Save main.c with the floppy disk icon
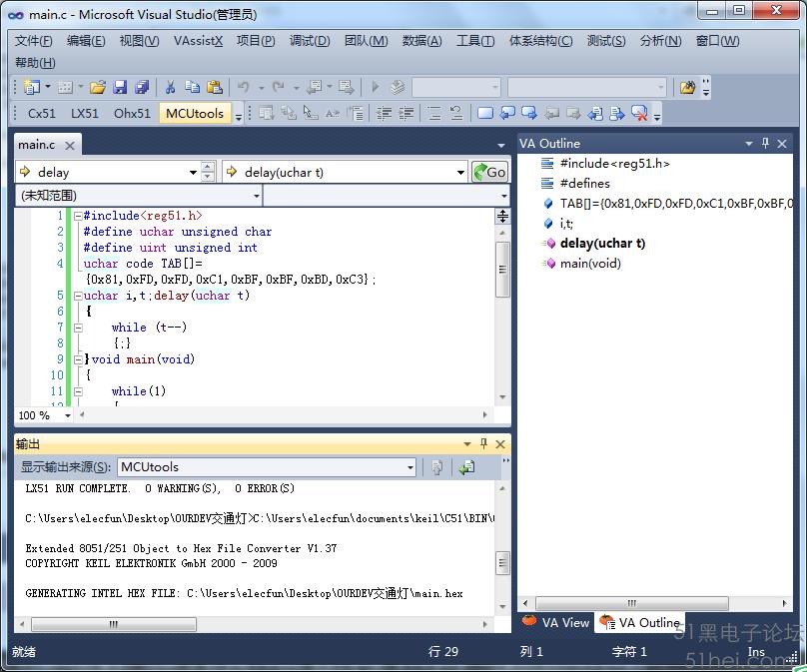The image size is (807, 672). pyautogui.click(x=120, y=88)
